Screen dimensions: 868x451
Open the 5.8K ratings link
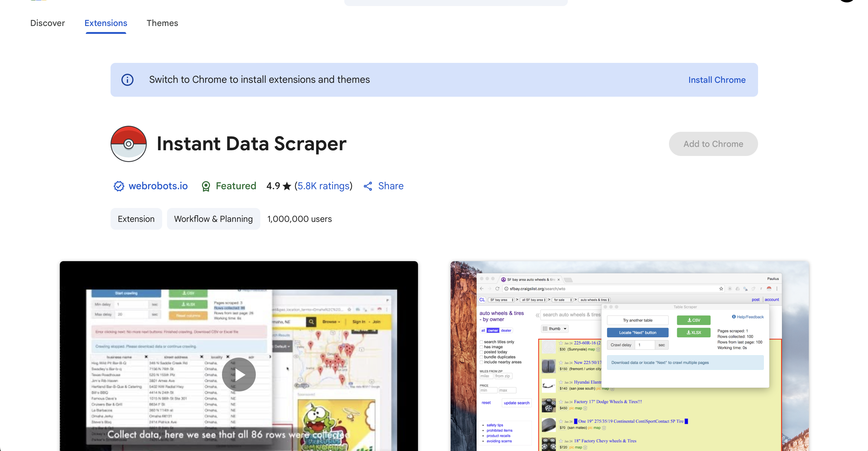click(x=323, y=186)
